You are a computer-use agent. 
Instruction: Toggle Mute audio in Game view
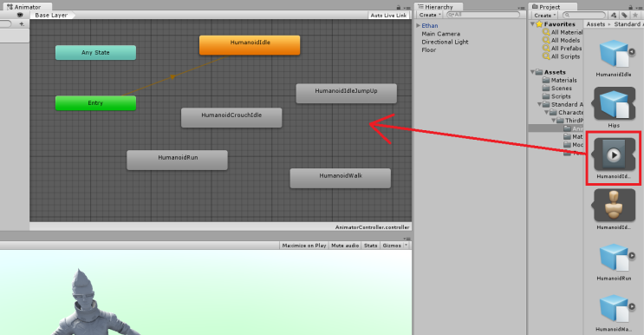(345, 246)
